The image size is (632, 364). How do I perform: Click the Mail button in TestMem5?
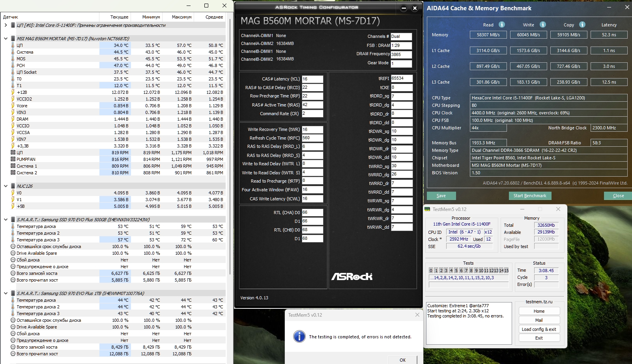click(x=539, y=320)
